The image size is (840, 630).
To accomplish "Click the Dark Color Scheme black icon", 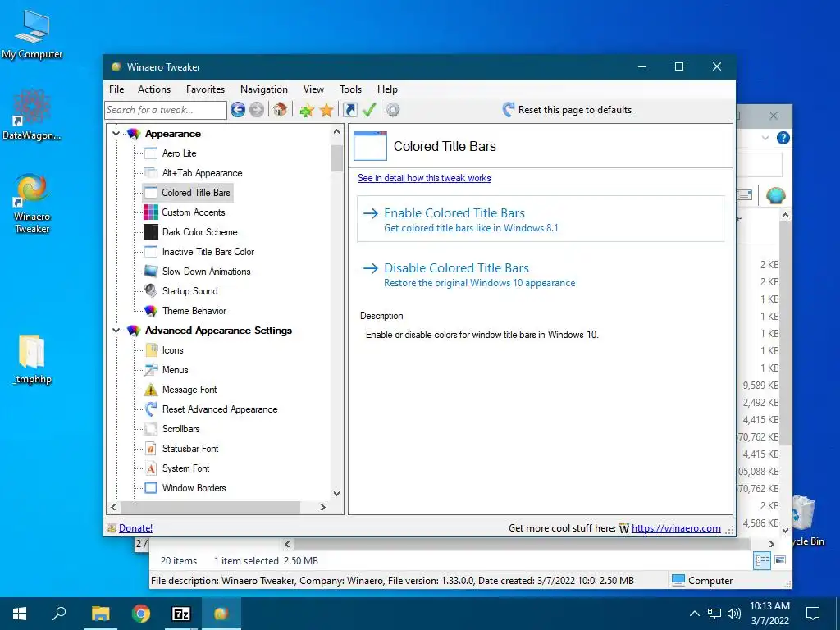I will click(x=151, y=232).
